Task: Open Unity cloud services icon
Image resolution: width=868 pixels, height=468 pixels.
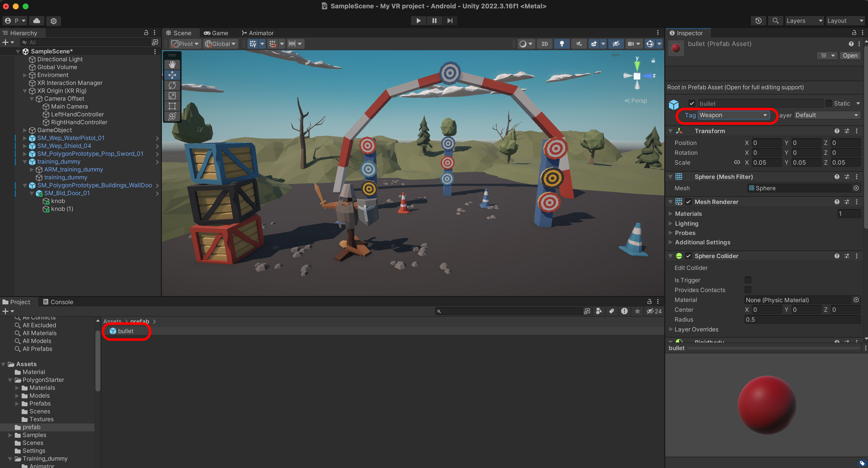Action: pos(36,21)
